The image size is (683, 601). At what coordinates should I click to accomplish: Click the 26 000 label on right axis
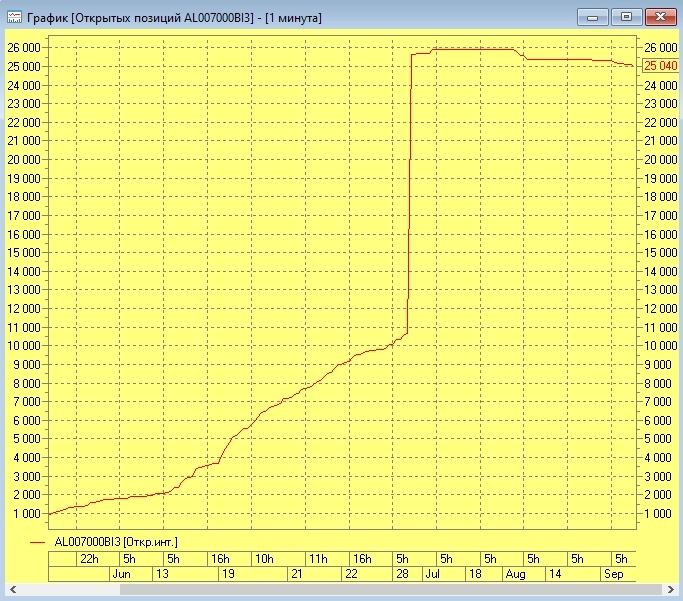click(x=660, y=48)
